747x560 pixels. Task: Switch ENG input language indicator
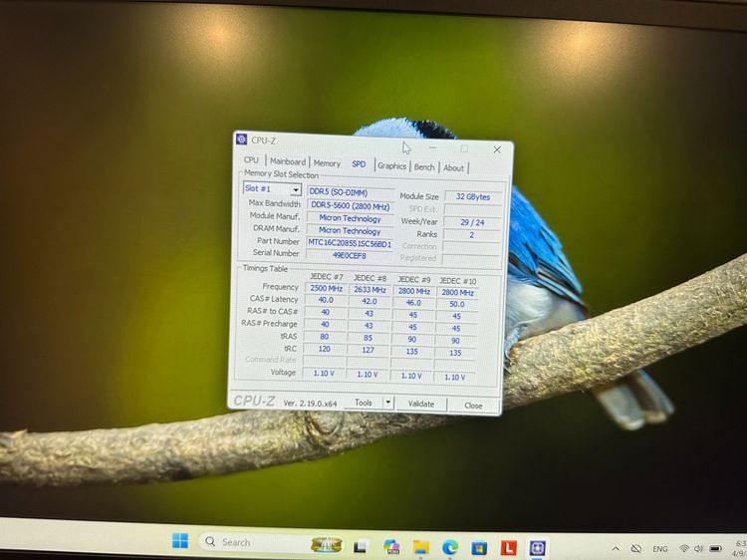point(659,549)
